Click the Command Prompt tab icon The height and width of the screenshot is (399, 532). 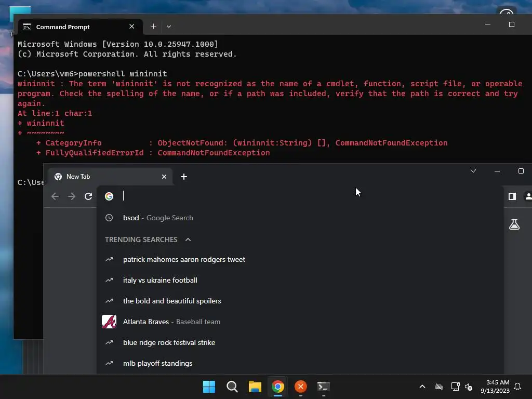pyautogui.click(x=27, y=27)
